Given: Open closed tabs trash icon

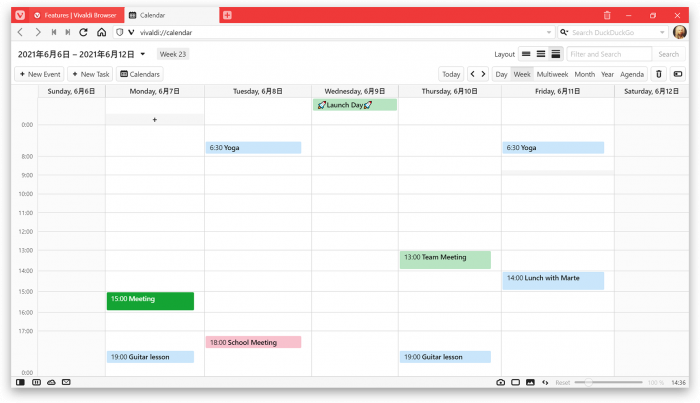Looking at the screenshot, I should (607, 15).
